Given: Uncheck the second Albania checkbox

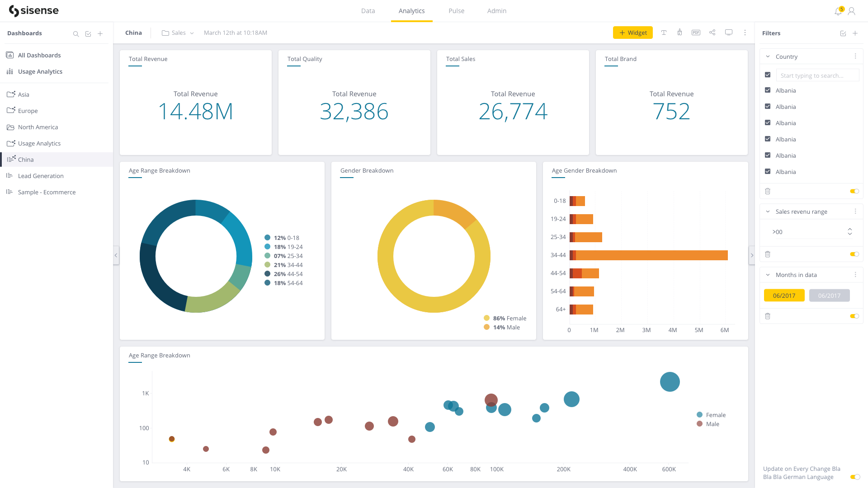Looking at the screenshot, I should 768,107.
